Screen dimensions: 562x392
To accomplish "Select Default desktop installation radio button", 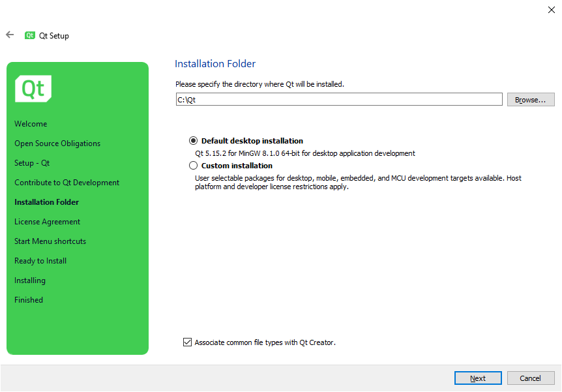I will click(193, 141).
